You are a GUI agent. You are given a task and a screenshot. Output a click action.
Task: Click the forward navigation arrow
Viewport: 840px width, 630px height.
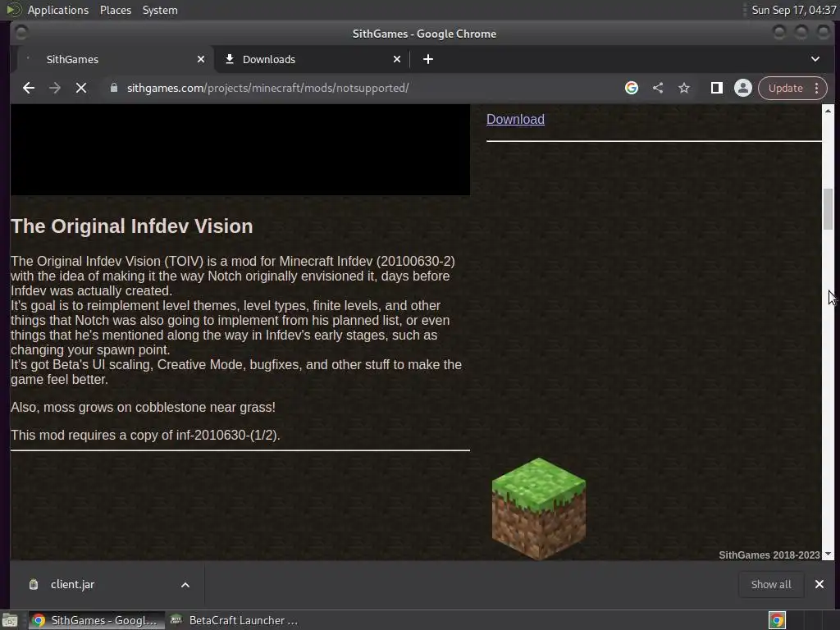55,88
